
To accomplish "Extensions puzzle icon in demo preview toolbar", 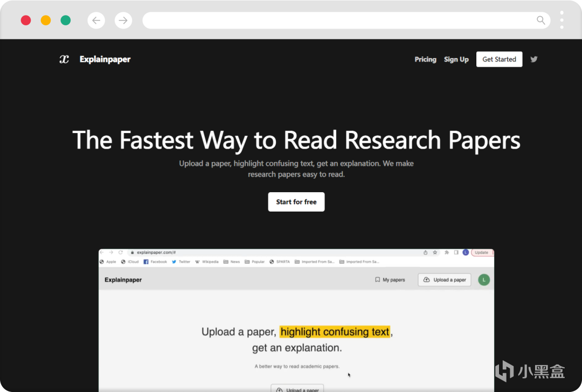I will pos(447,252).
